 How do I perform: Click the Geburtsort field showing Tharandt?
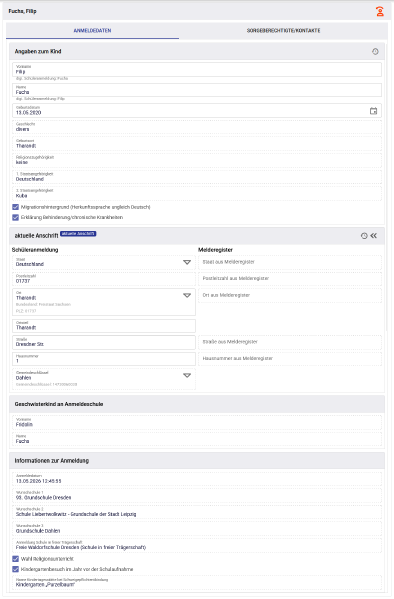197,144
